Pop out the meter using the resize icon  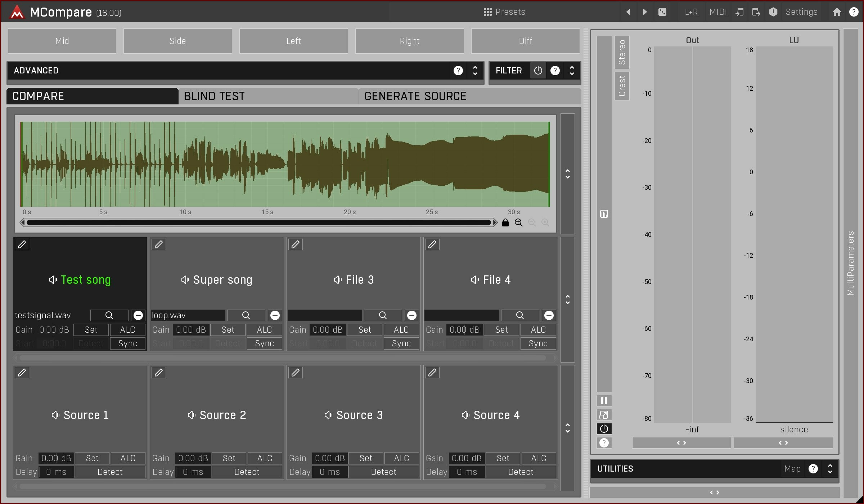[x=604, y=415]
